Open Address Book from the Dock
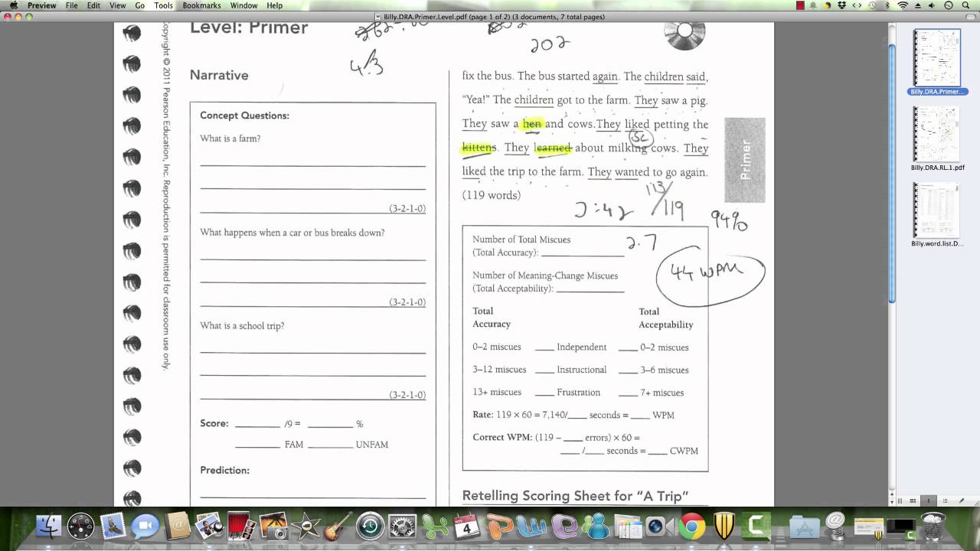The width and height of the screenshot is (980, 551). (x=178, y=527)
